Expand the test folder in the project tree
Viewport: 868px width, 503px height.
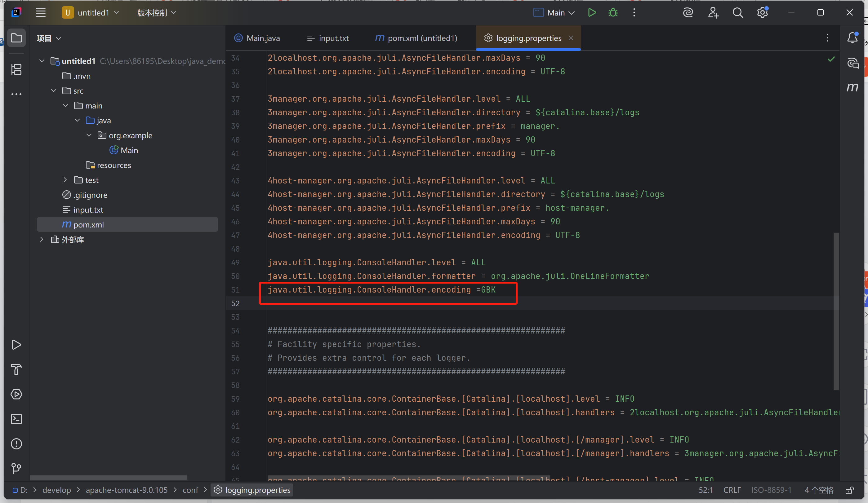65,180
